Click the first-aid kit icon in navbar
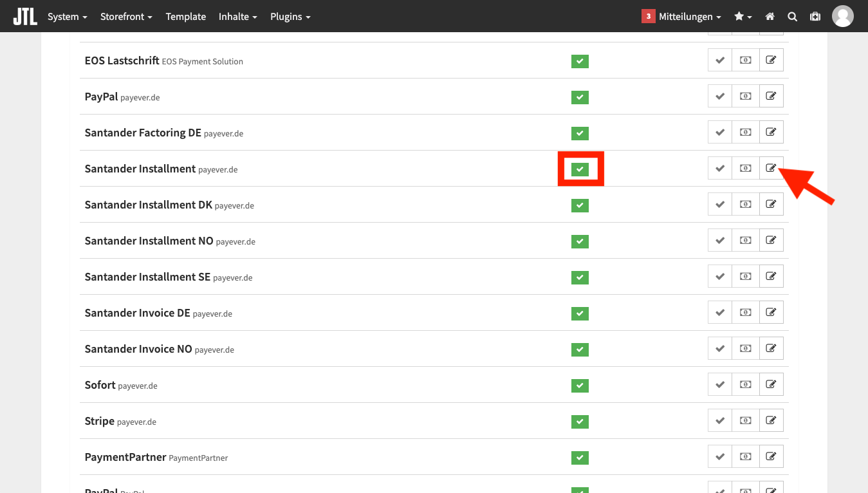Viewport: 868px width, 493px height. [815, 17]
